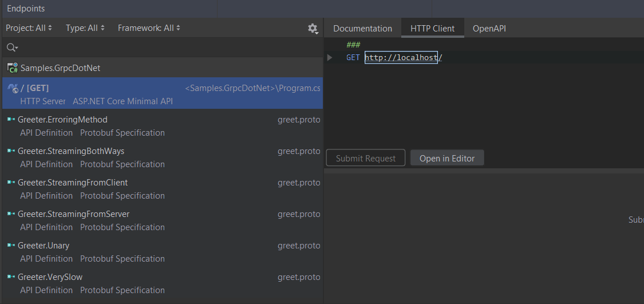Click API Definition under Greeter.StreamingFromServer
Image resolution: width=644 pixels, height=304 pixels.
tap(46, 227)
